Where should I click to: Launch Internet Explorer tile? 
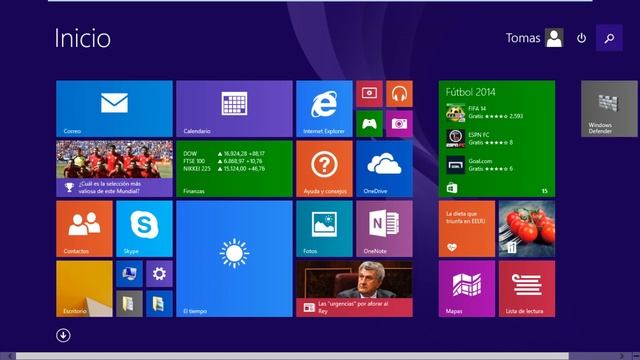pos(324,109)
